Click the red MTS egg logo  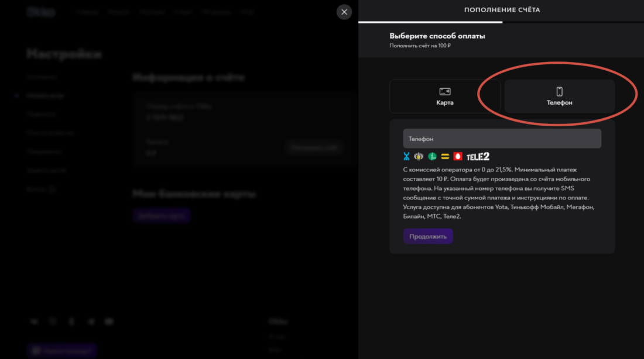click(x=458, y=156)
